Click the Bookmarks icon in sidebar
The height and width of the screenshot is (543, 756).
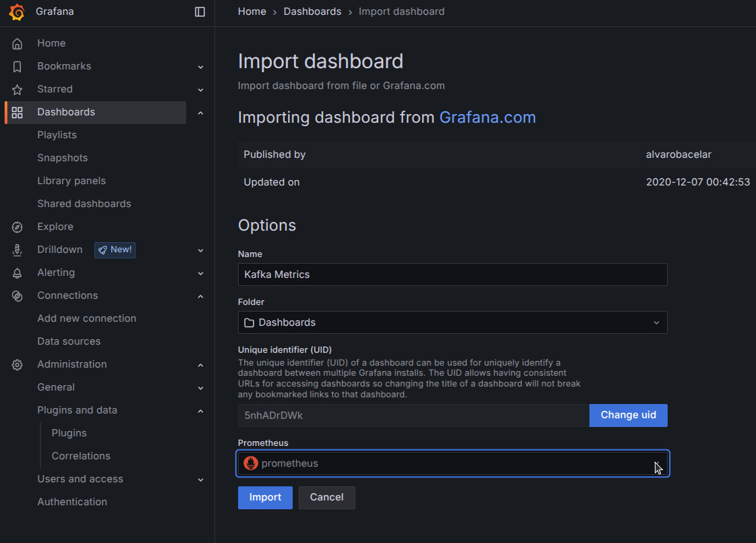(x=18, y=66)
